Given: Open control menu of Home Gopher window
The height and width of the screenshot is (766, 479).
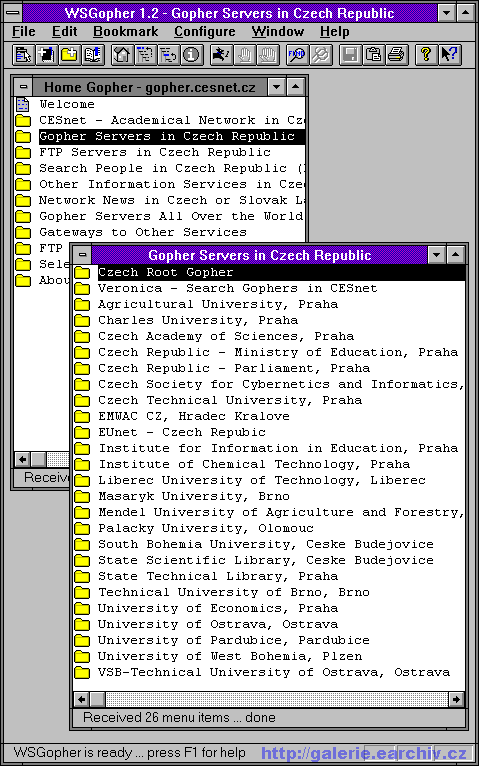Looking at the screenshot, I should tap(23, 87).
